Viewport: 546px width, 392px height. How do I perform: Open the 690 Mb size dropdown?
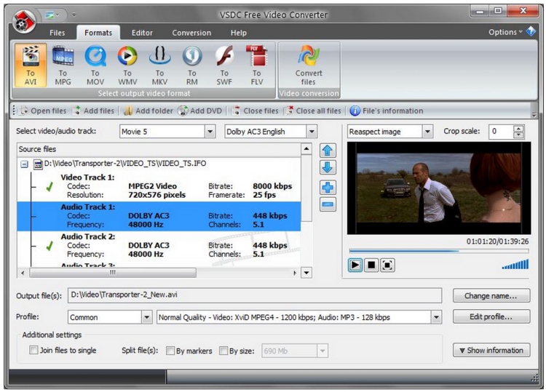pos(323,351)
